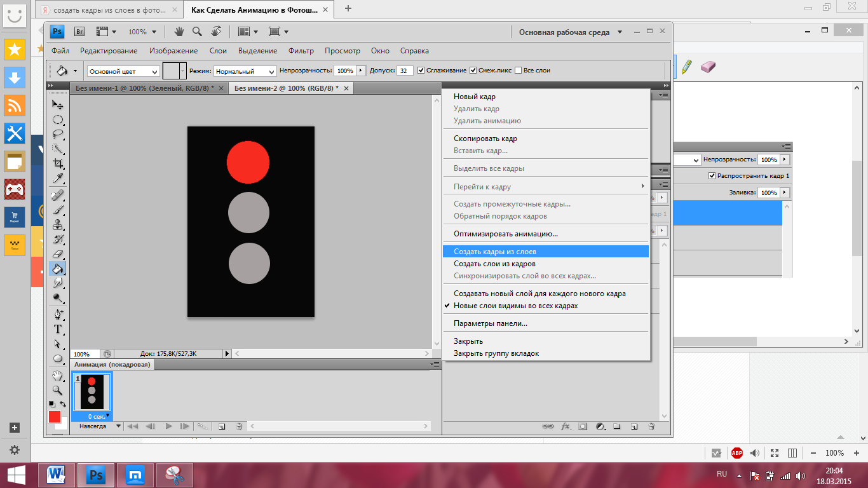The height and width of the screenshot is (488, 868).
Task: Select the Elliptical Marquee tool
Action: pos(58,119)
